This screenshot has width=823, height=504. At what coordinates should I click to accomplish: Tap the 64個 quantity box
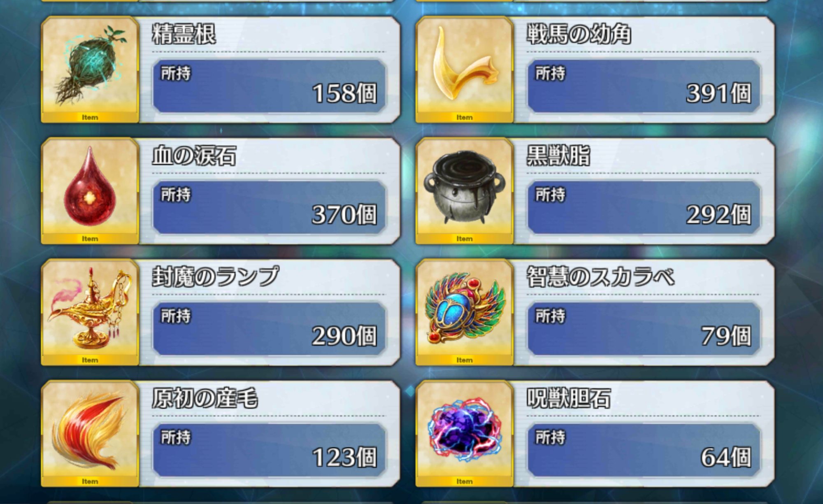point(644,450)
